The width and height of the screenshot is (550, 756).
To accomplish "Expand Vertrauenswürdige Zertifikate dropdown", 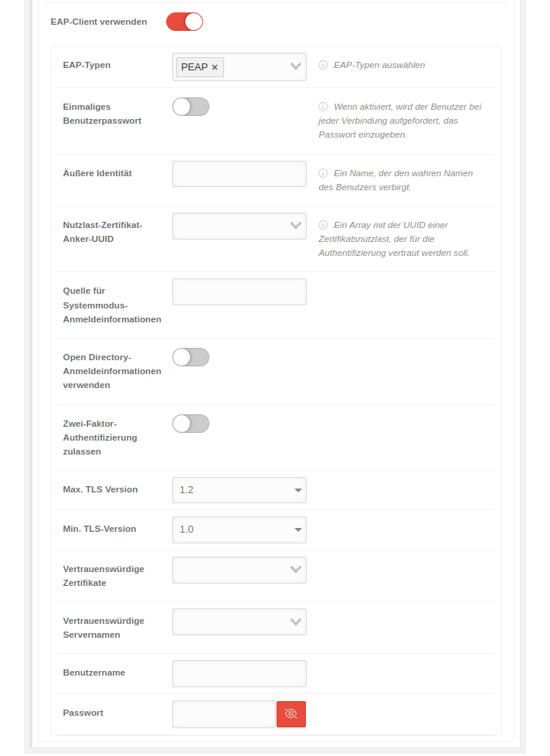I will (x=239, y=570).
